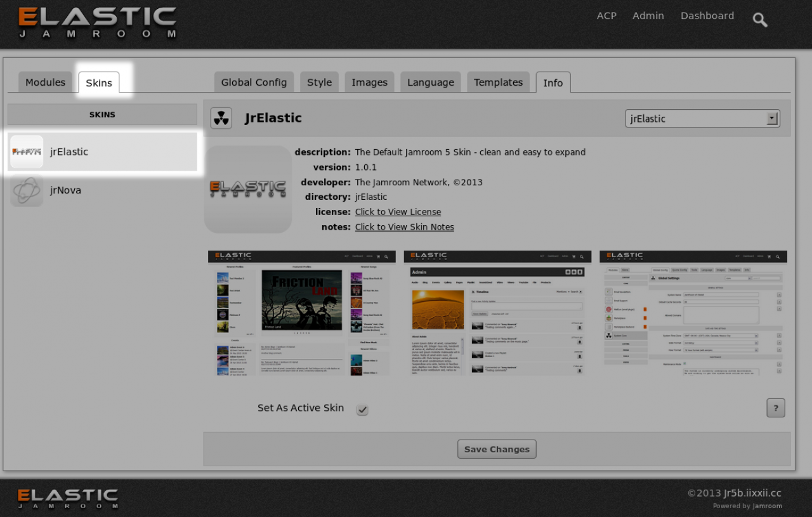
Task: Select the Skins tab
Action: click(99, 82)
